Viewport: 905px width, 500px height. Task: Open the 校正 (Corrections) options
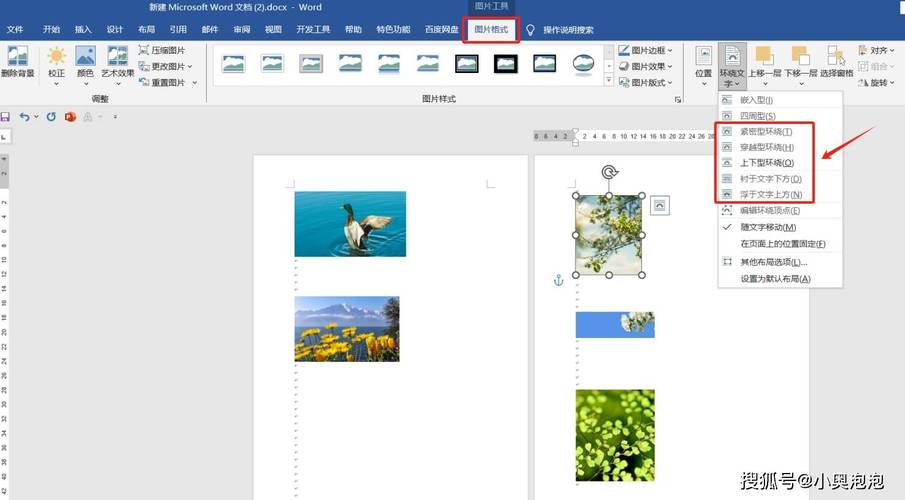(x=56, y=64)
